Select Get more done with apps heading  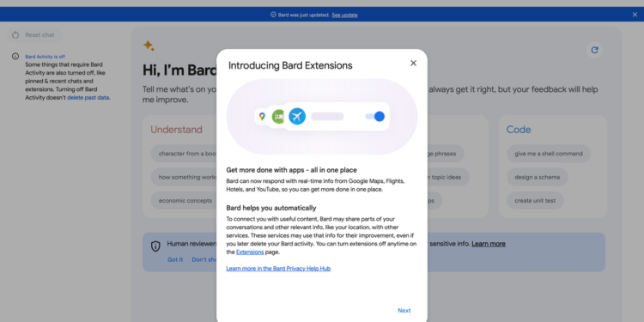pyautogui.click(x=292, y=170)
